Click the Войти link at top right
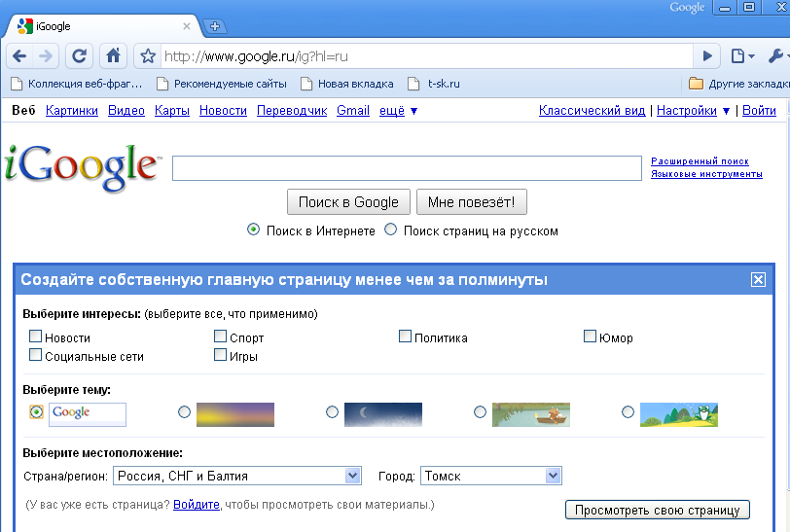Image resolution: width=790 pixels, height=532 pixels. [759, 110]
